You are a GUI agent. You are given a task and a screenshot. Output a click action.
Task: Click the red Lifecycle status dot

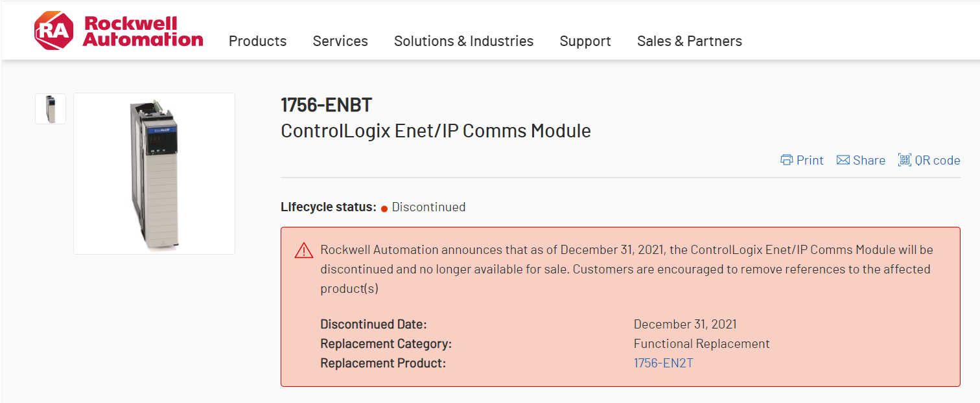point(384,208)
